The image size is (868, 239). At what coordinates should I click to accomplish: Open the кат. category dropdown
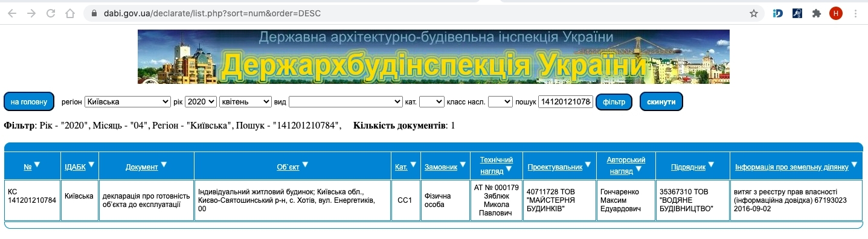(x=431, y=102)
